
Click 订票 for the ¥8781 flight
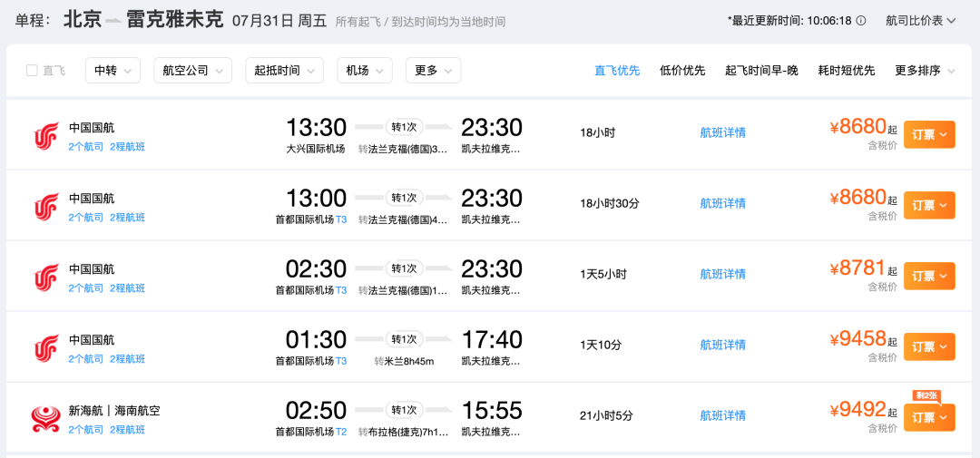[929, 277]
